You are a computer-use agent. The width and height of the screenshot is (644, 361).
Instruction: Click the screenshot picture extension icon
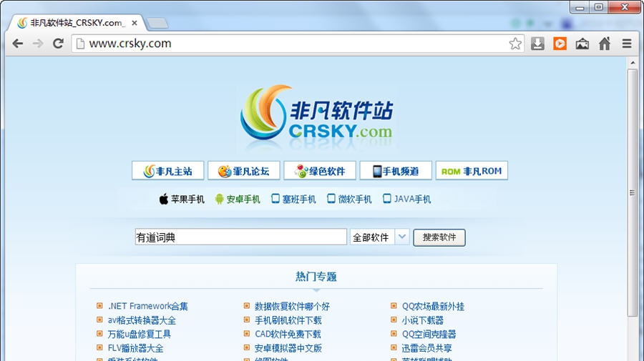[x=582, y=44]
